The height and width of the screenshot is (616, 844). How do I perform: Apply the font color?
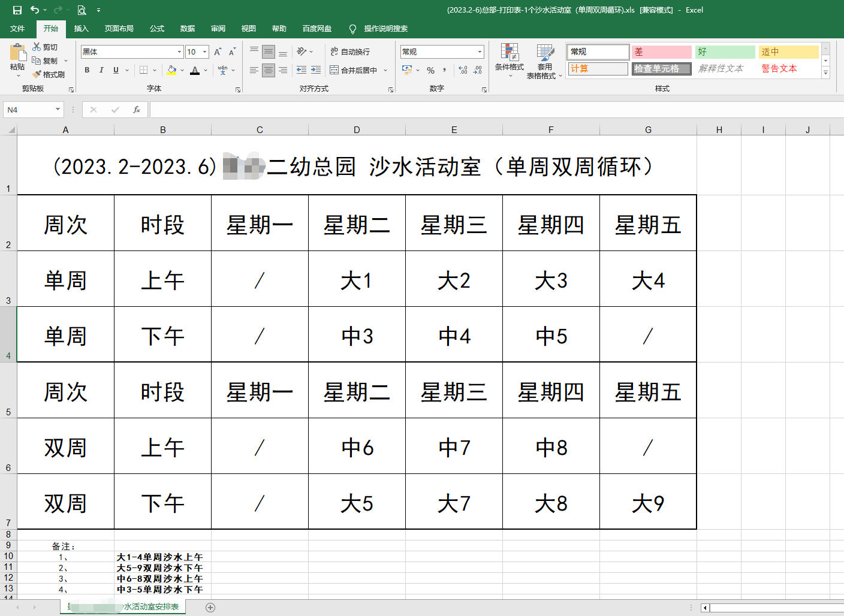pyautogui.click(x=195, y=70)
